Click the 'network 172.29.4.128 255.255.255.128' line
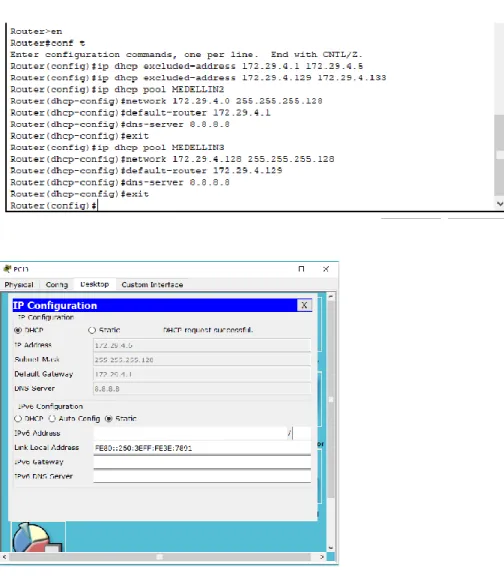The width and height of the screenshot is (504, 582). tap(172, 159)
